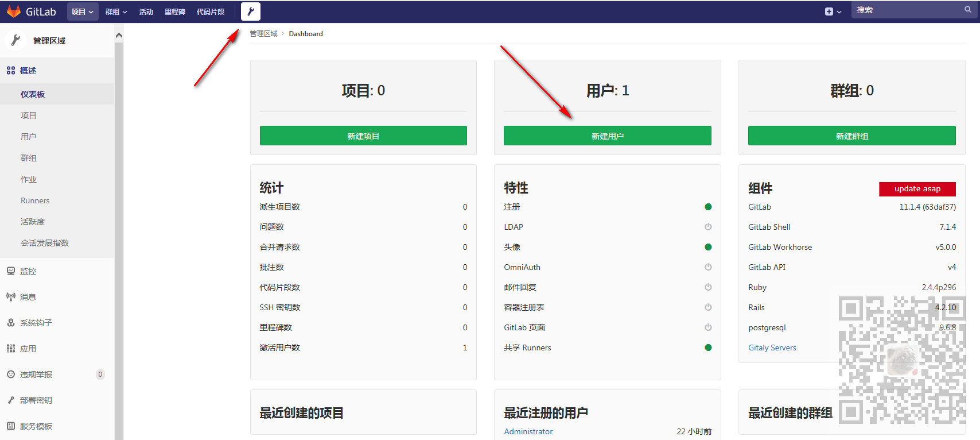Click the 部署密钥 key icon
This screenshot has width=980, height=440.
click(x=11, y=400)
